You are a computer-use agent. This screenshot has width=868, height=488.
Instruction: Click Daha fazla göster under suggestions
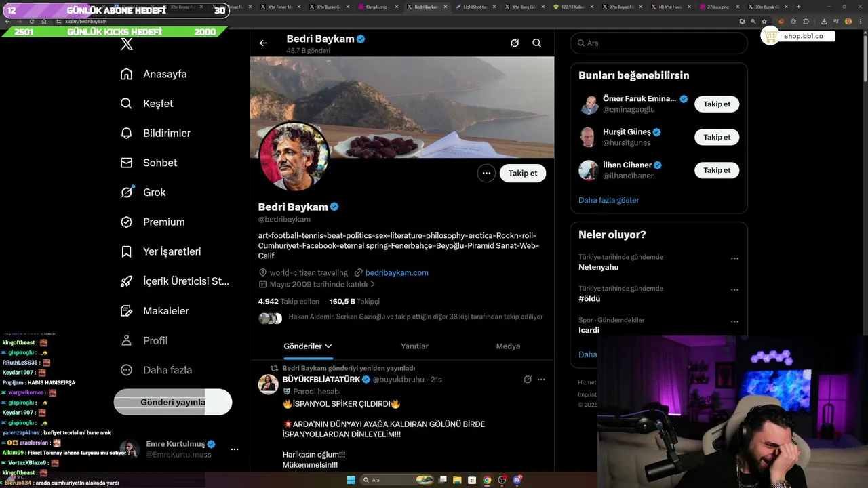tap(608, 200)
